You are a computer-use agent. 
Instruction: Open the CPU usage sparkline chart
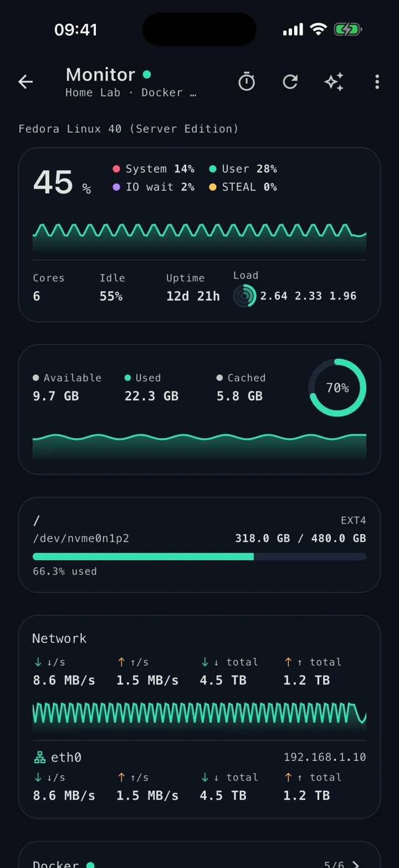tap(199, 238)
